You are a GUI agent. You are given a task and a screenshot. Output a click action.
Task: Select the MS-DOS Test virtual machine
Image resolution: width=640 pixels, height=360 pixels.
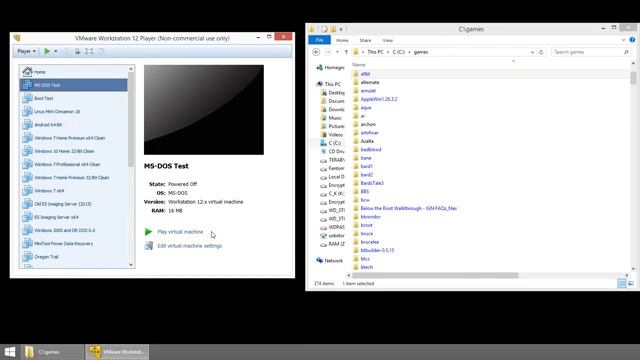[73, 85]
